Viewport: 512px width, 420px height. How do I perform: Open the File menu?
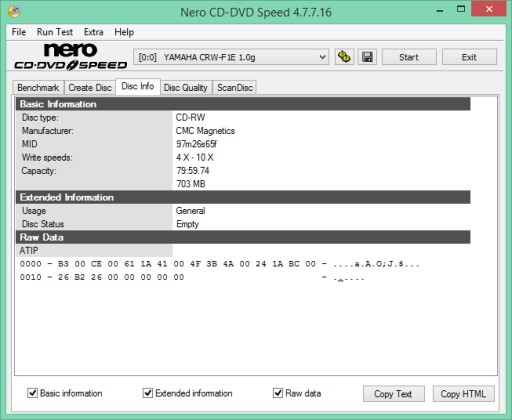[x=19, y=32]
